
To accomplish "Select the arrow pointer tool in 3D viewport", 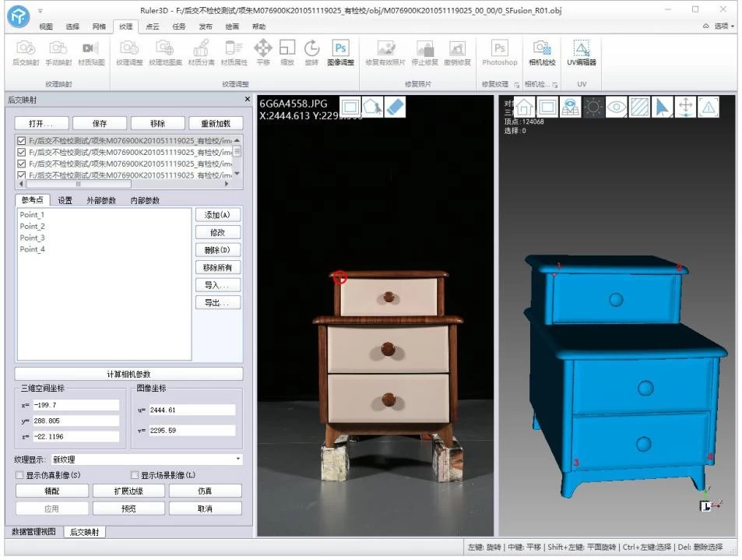I will coord(663,107).
